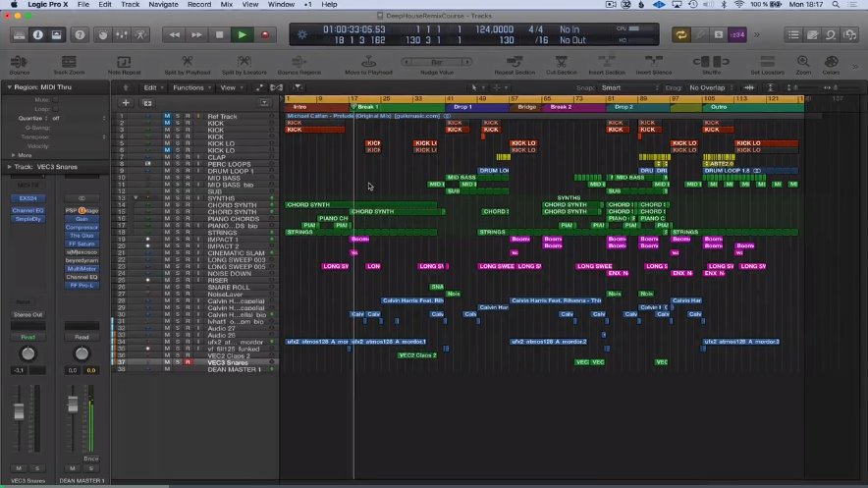Click the FF Pro-L plugin slot

tap(81, 286)
